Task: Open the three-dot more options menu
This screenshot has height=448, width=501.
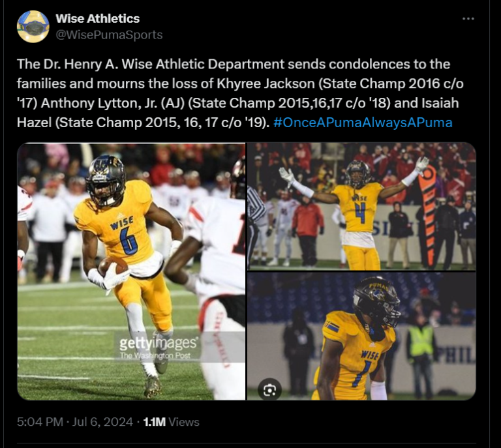Action: pos(468,19)
